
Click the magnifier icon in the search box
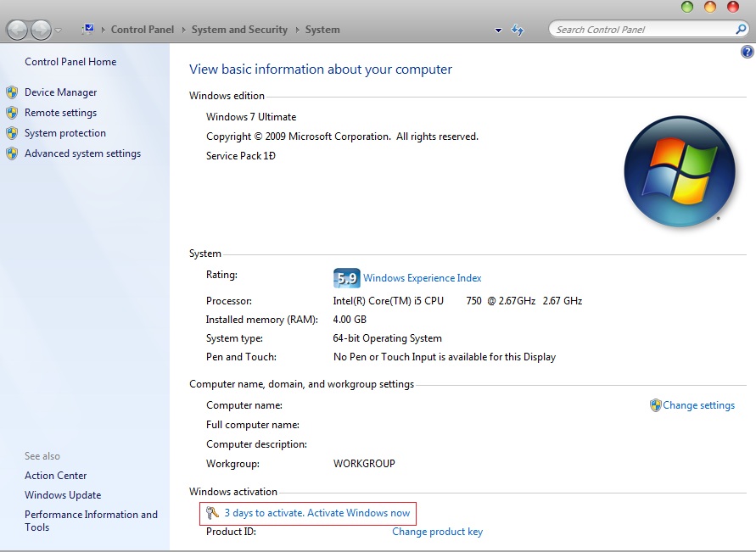tap(740, 28)
